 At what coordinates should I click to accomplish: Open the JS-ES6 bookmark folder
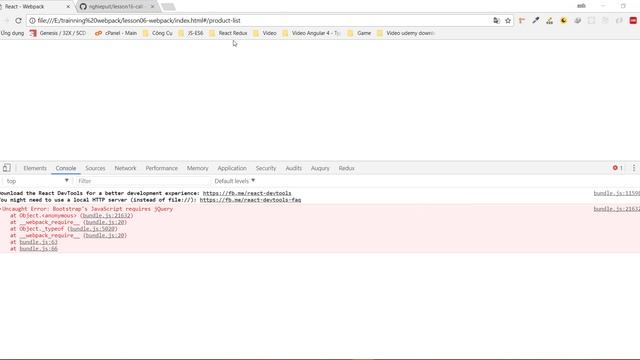[191, 33]
